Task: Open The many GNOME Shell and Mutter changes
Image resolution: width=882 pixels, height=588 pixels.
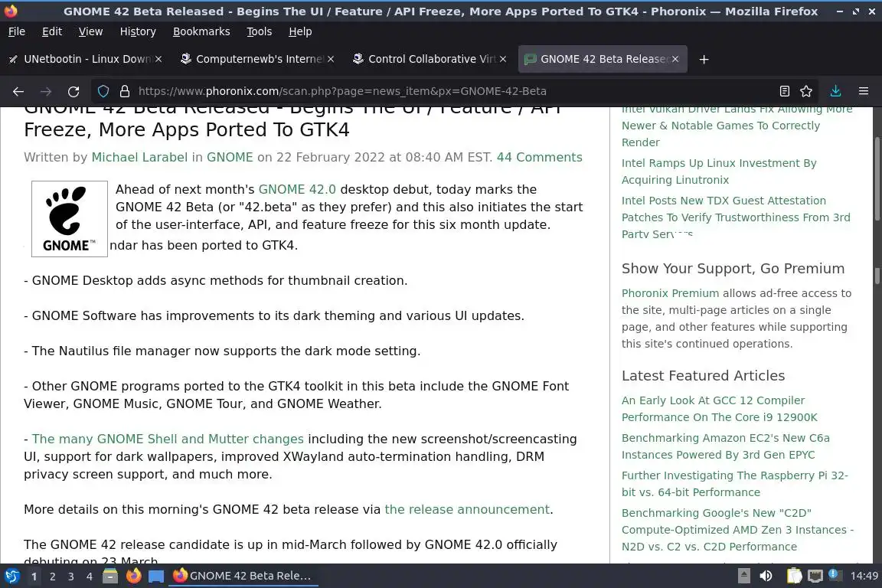Action: point(168,439)
